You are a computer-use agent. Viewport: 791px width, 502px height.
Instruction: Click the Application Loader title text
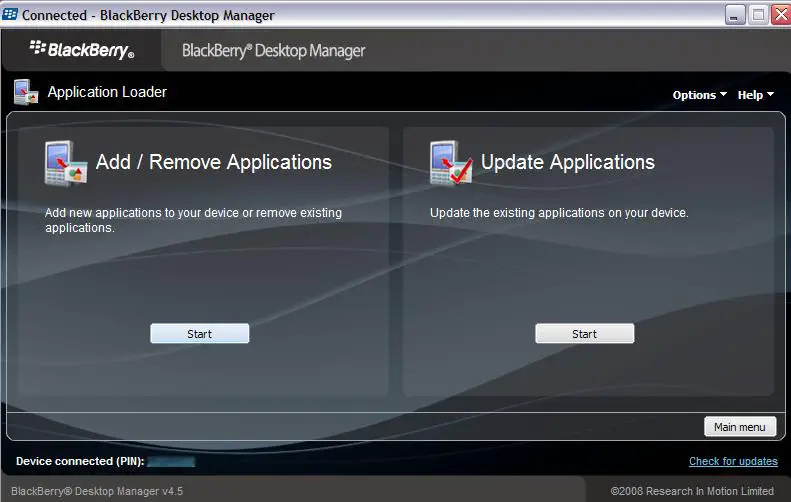[107, 92]
